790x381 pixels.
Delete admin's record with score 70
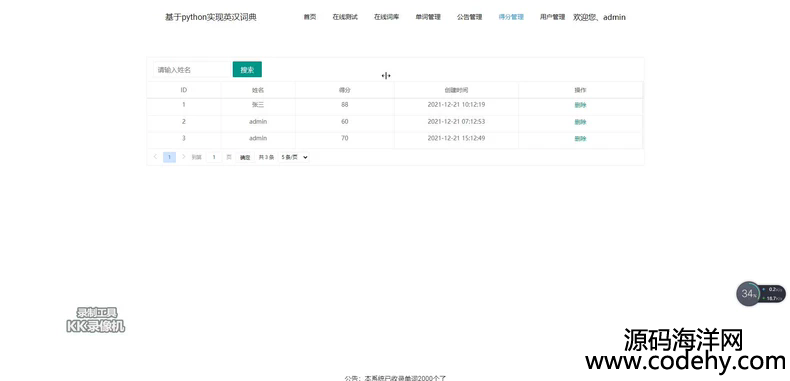[580, 139]
